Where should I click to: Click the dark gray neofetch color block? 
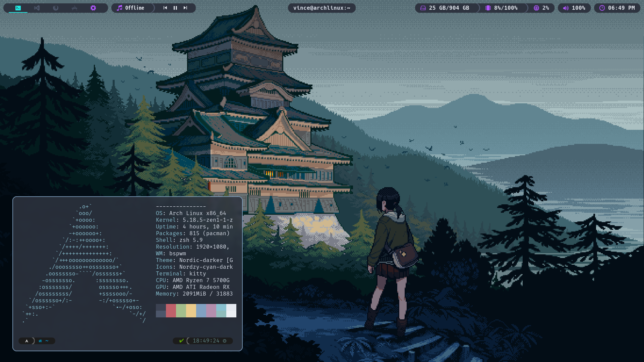161,311
